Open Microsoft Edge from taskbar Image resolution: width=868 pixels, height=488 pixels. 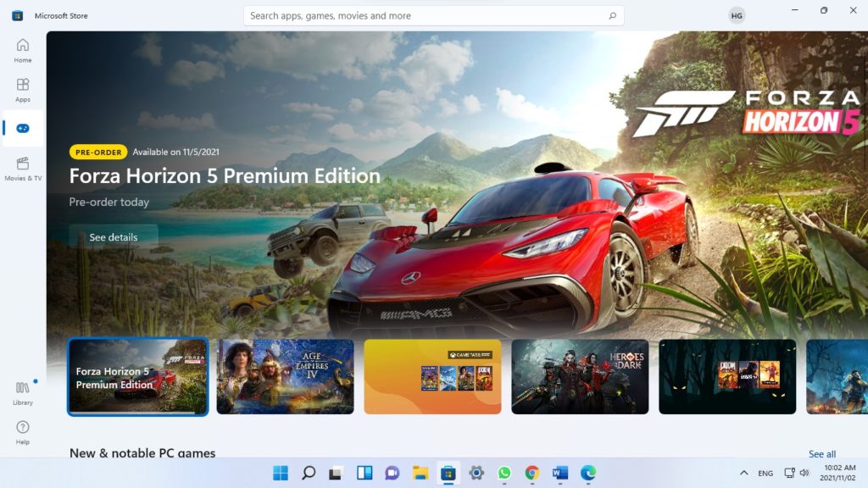click(588, 473)
